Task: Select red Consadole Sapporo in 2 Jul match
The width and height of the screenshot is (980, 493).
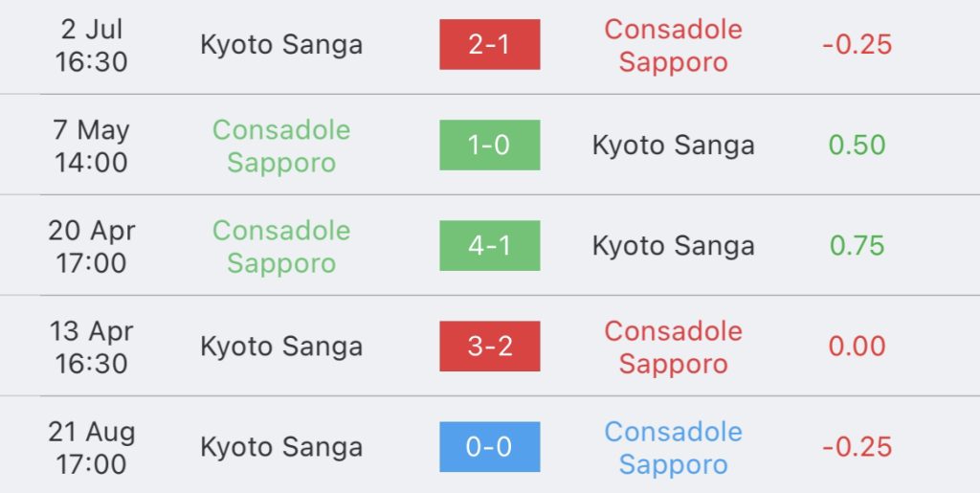Action: click(x=673, y=45)
